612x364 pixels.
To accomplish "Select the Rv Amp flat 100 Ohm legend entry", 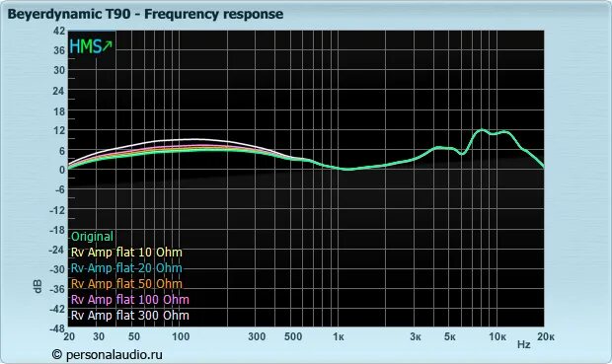I will tap(130, 300).
